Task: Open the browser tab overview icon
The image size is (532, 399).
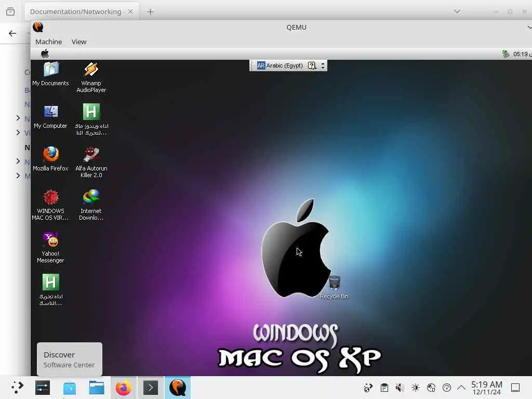Action: (x=10, y=11)
